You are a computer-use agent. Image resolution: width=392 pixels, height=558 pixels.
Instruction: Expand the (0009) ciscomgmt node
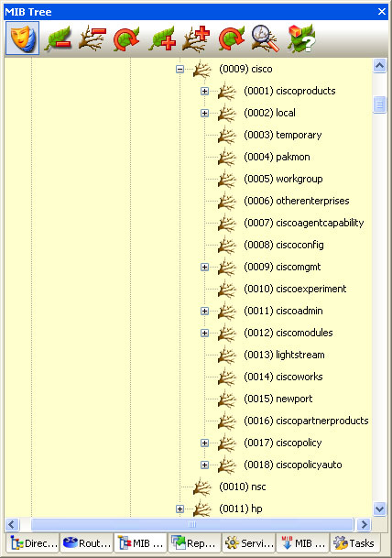coord(204,267)
